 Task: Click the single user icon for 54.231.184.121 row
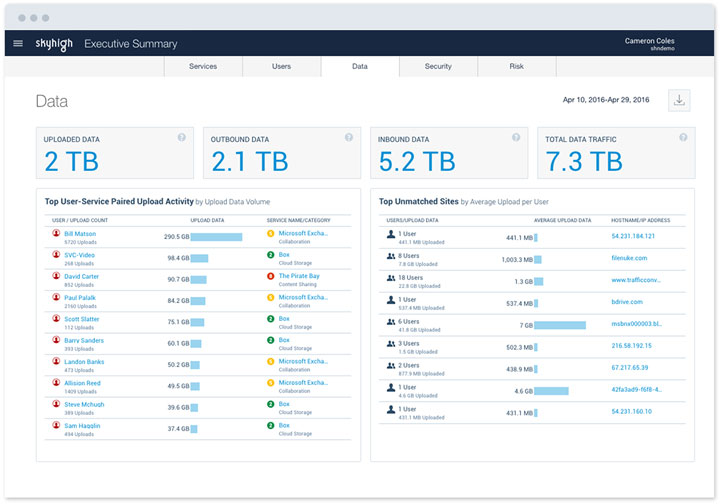point(391,234)
